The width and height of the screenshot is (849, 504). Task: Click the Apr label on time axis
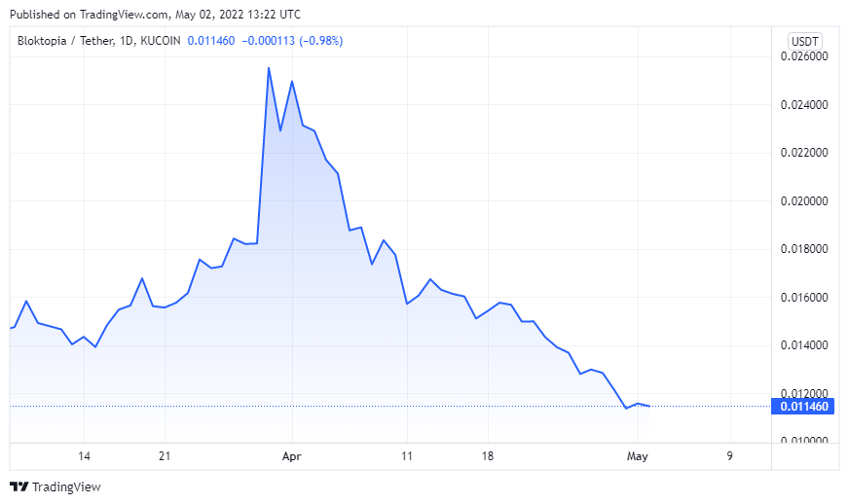click(292, 456)
